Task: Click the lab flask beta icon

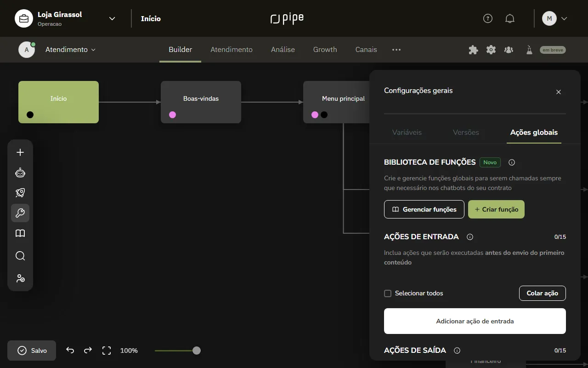Action: [529, 50]
